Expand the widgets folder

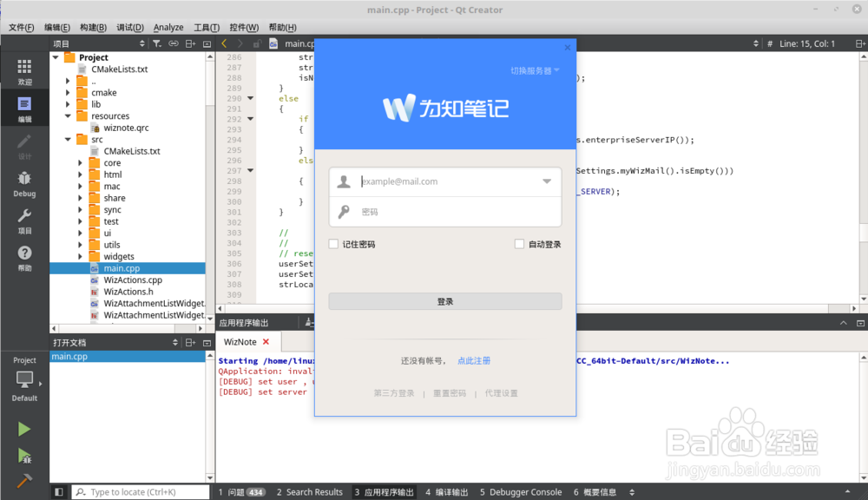(80, 256)
